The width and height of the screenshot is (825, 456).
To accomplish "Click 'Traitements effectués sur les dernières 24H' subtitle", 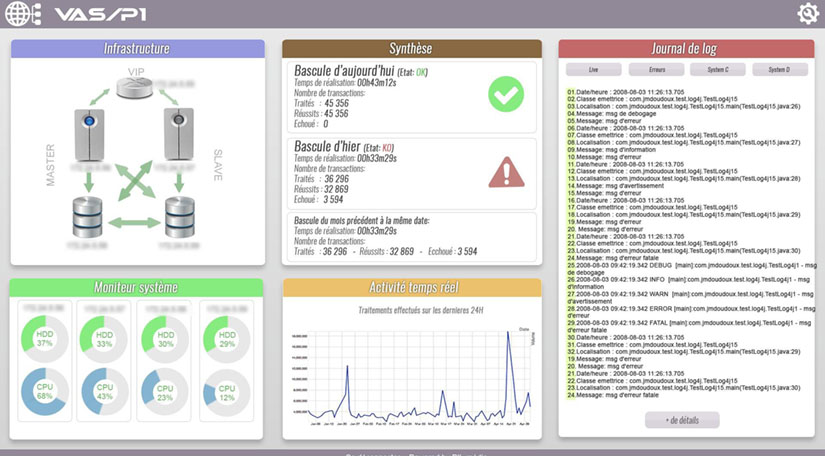I will coord(421,310).
